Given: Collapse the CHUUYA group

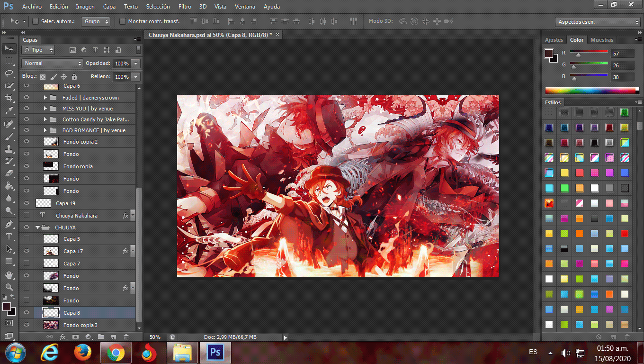Looking at the screenshot, I should point(37,227).
